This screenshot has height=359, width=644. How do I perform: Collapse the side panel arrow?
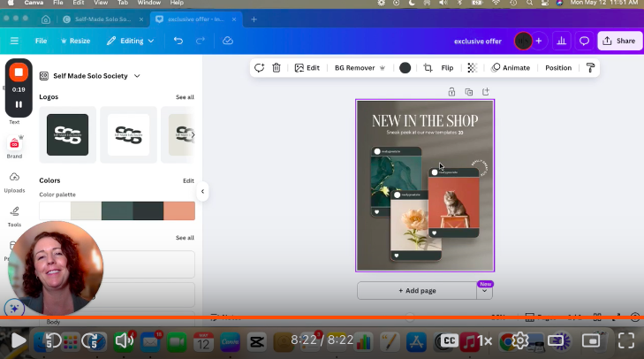click(x=202, y=191)
